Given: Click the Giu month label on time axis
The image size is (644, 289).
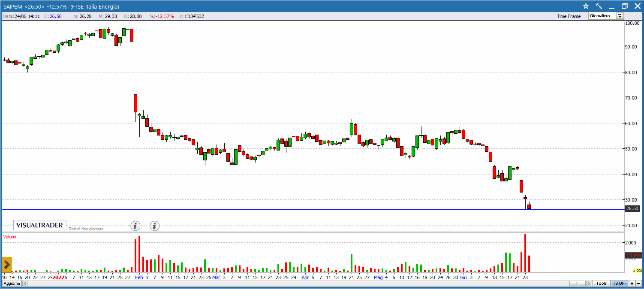Looking at the screenshot, I should pos(463,277).
